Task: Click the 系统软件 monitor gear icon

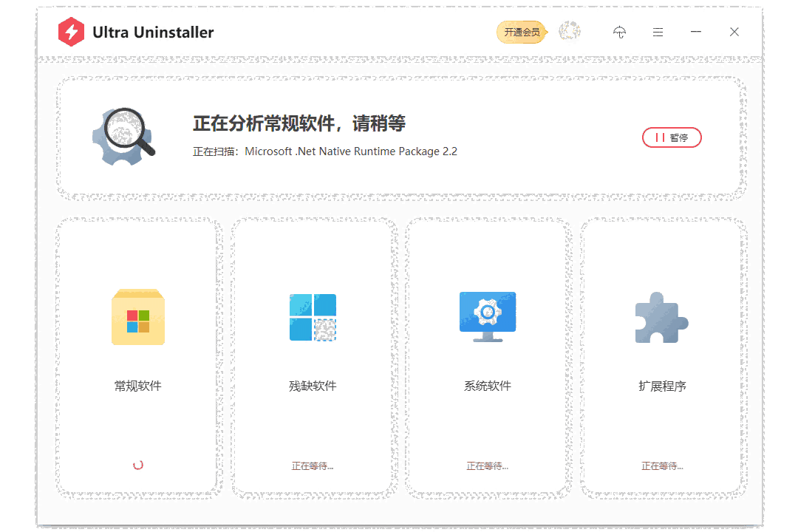Action: [487, 317]
